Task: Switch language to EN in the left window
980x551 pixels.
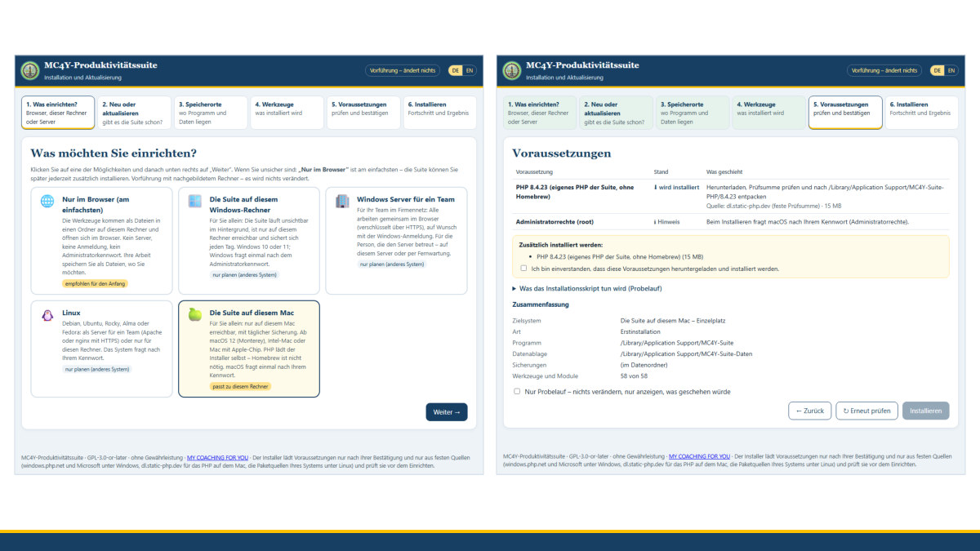Action: click(x=470, y=71)
